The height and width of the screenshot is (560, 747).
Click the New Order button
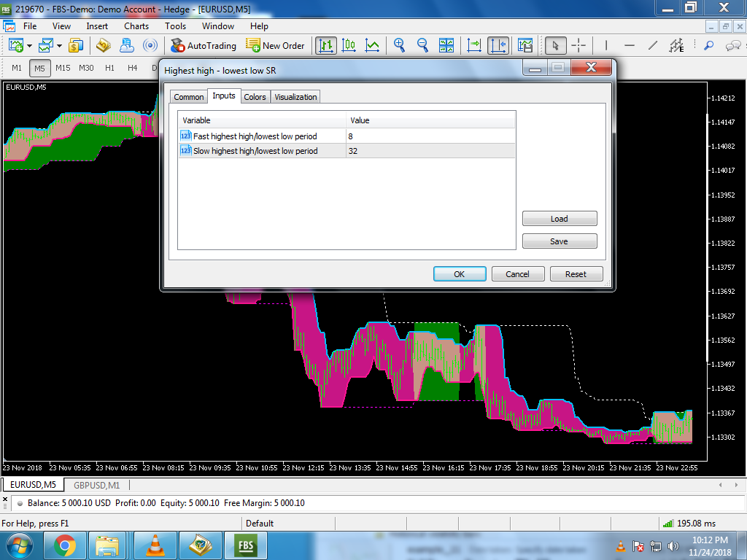275,46
